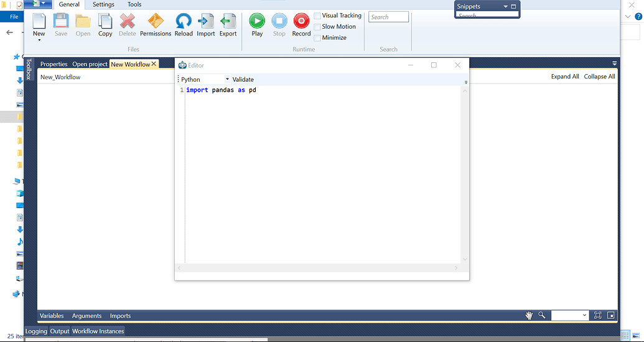
Task: Open the Arguments pane
Action: 86,316
